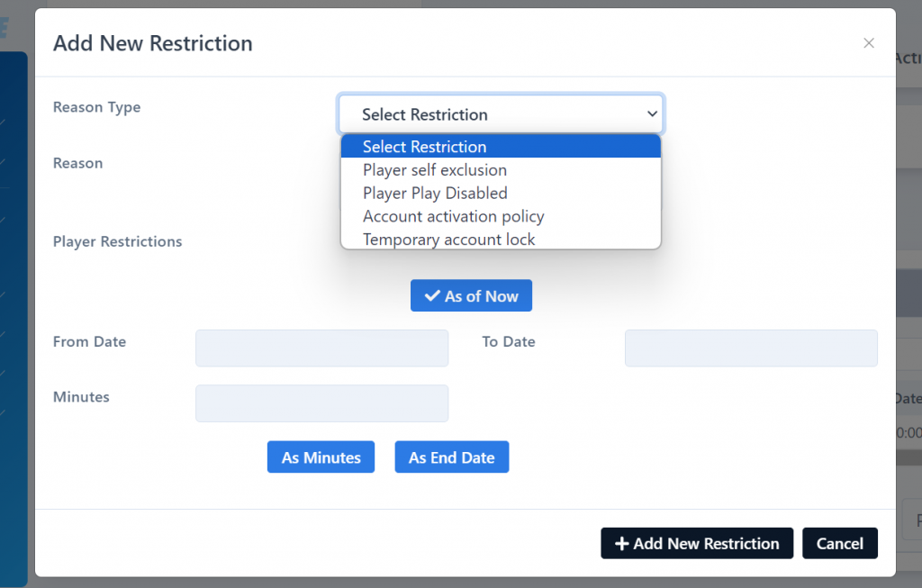The width and height of the screenshot is (922, 588).
Task: Click the To Date label text
Action: tap(509, 342)
